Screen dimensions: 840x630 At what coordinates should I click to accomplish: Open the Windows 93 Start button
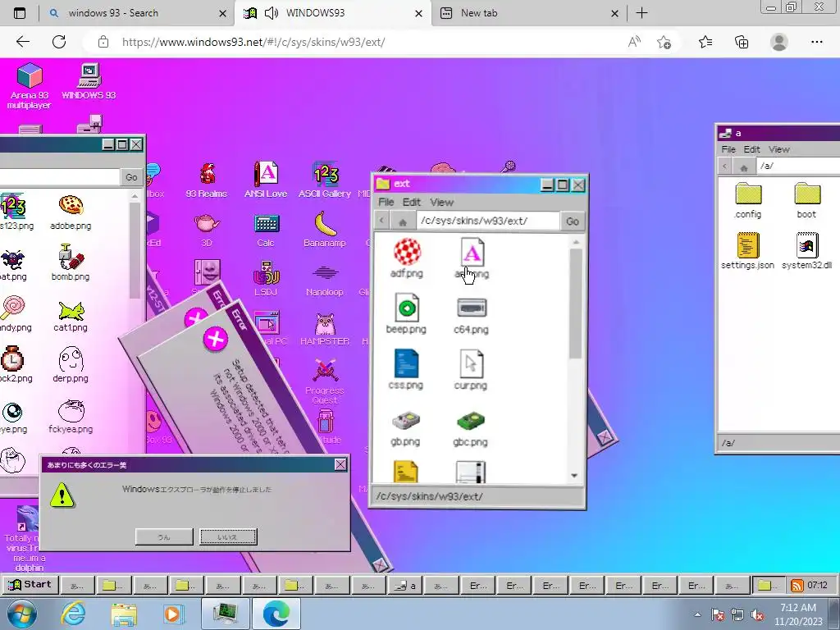click(30, 585)
